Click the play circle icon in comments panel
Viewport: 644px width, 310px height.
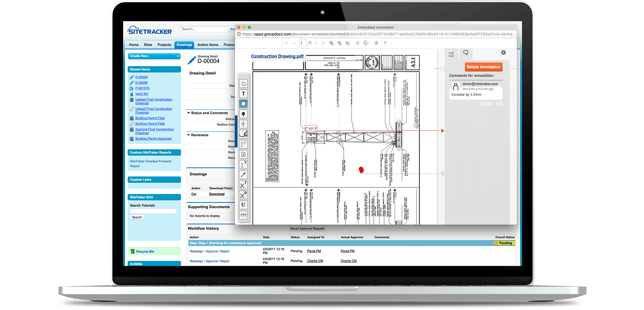pyautogui.click(x=503, y=53)
